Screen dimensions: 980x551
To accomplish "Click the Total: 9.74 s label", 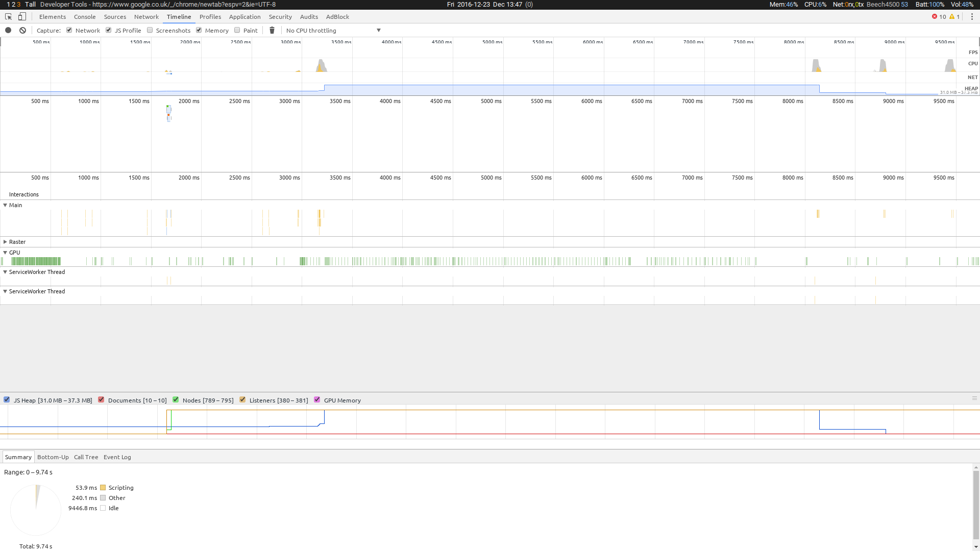I will [36, 546].
